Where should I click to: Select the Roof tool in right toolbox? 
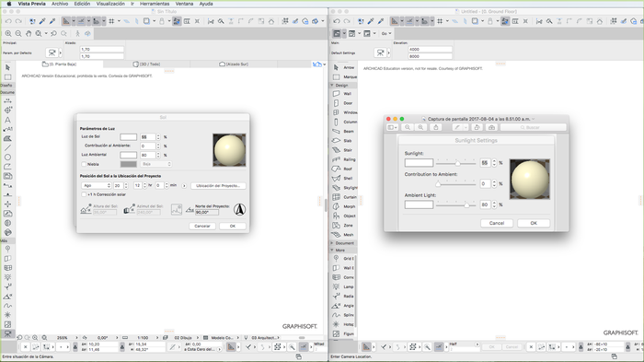[x=343, y=169]
